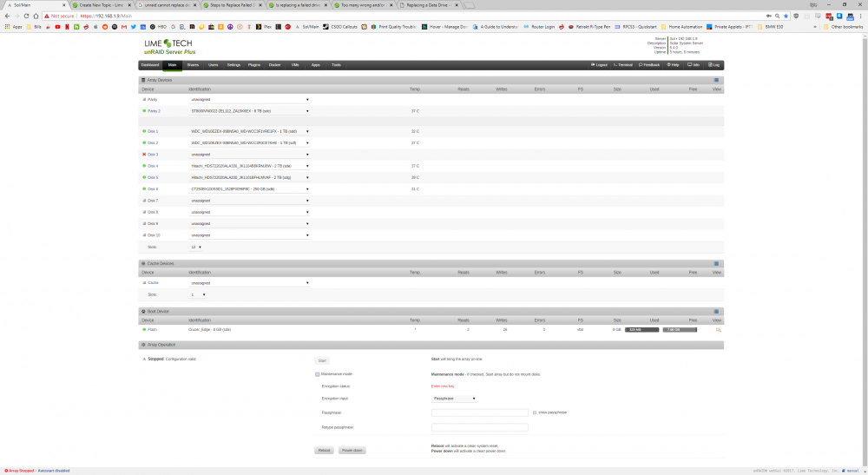Reload the page in the browser
This screenshot has height=475, width=868.
(26, 16)
